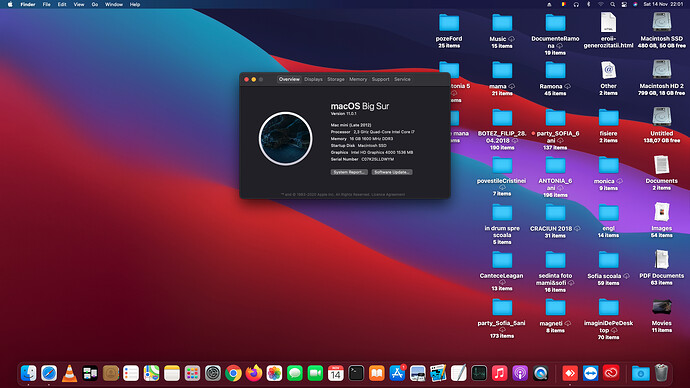Open the File menu
The height and width of the screenshot is (388, 690).
(46, 4)
